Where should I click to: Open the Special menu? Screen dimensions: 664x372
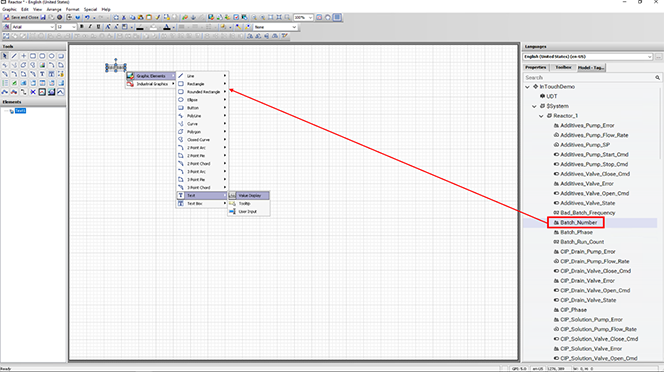pyautogui.click(x=90, y=9)
